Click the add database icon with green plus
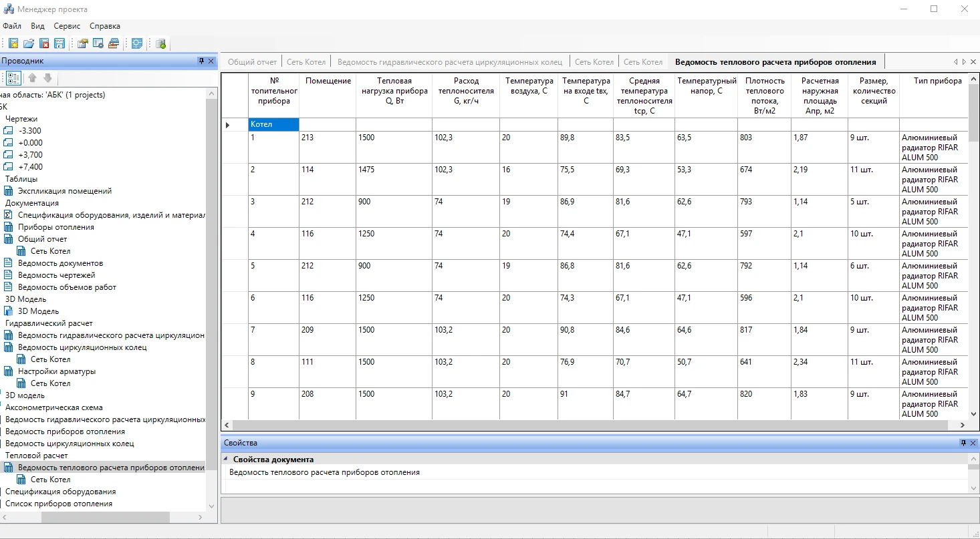The image size is (980, 539). pyautogui.click(x=160, y=44)
